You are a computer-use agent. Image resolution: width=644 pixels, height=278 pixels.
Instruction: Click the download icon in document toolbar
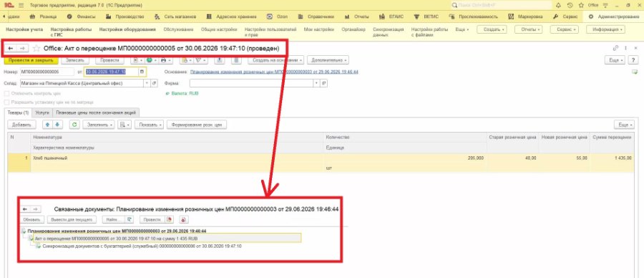tap(220, 60)
